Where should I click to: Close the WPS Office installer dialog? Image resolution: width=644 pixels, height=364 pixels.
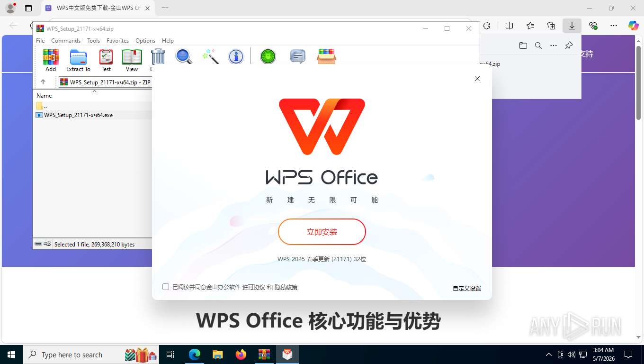[x=477, y=79]
